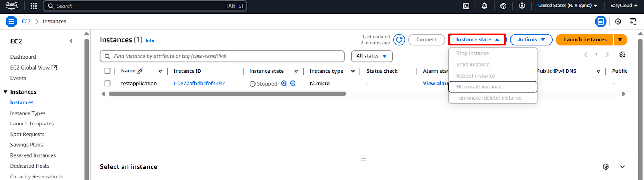
Task: Open the Info link next to Instances
Action: click(x=150, y=41)
